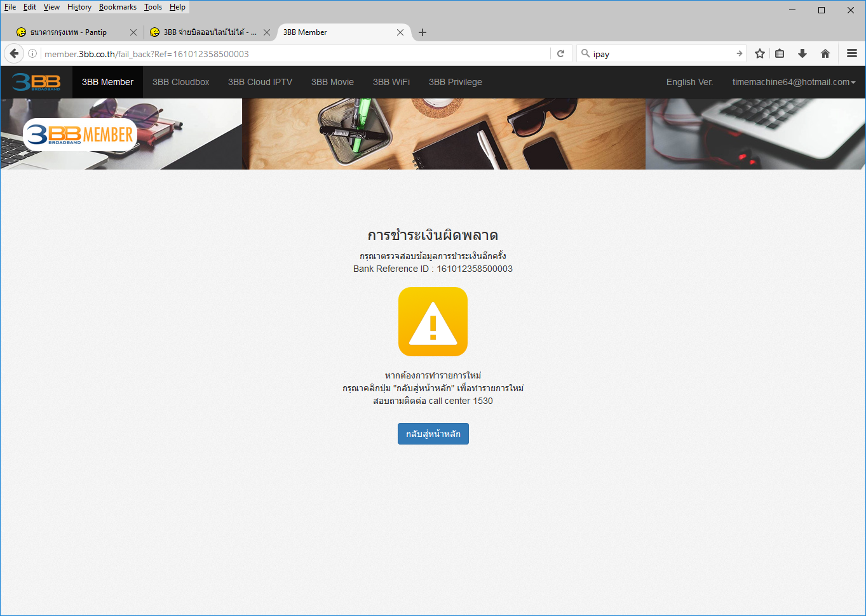The width and height of the screenshot is (866, 616).
Task: Maximize the browser window
Action: point(822,10)
